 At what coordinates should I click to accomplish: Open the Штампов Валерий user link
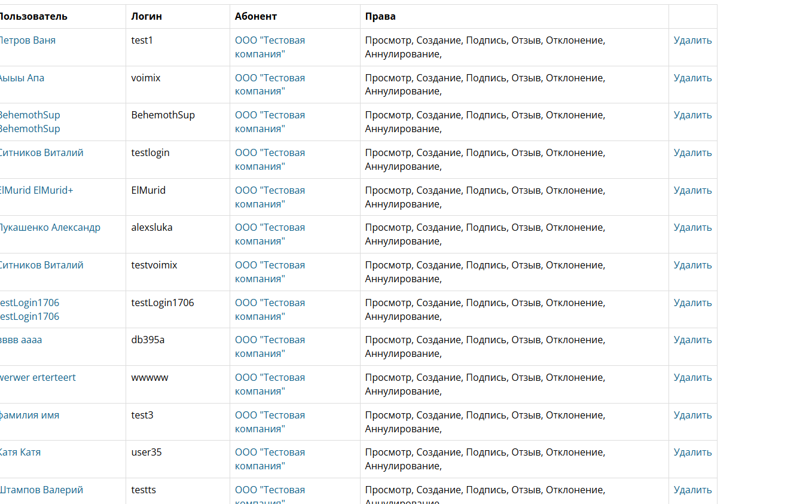click(41, 490)
